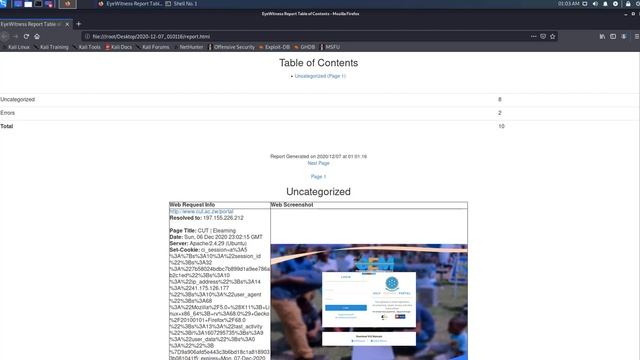Open Firefox hamburger menu
This screenshot has height=360, width=640.
click(x=636, y=36)
